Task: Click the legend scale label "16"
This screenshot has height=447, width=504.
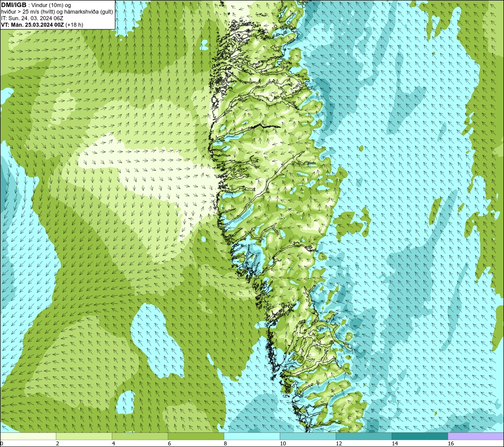Action: click(x=451, y=443)
